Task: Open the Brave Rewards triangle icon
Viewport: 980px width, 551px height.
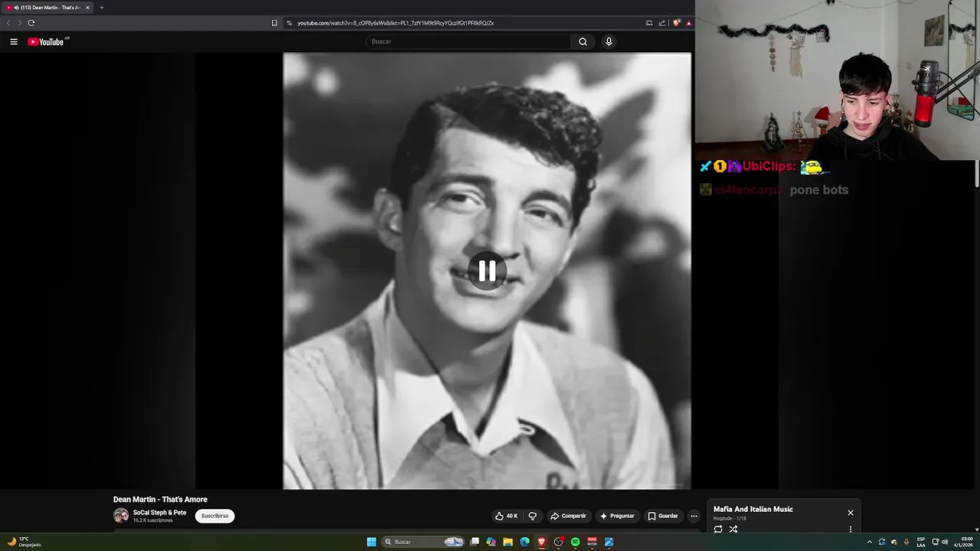Action: point(688,23)
